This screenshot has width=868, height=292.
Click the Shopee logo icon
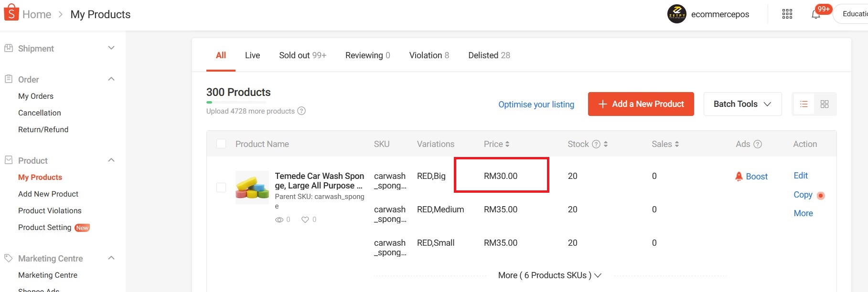[x=11, y=13]
